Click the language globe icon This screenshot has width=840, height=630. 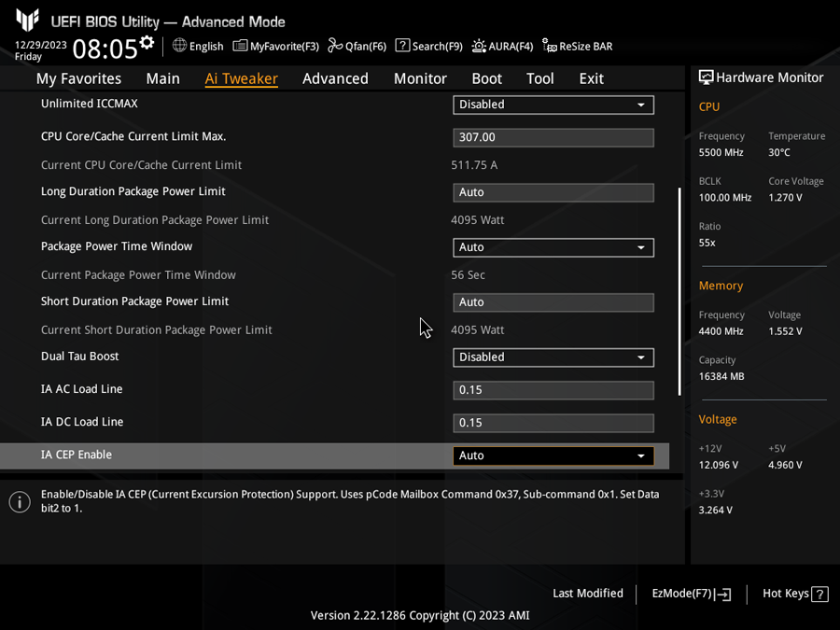(x=179, y=46)
